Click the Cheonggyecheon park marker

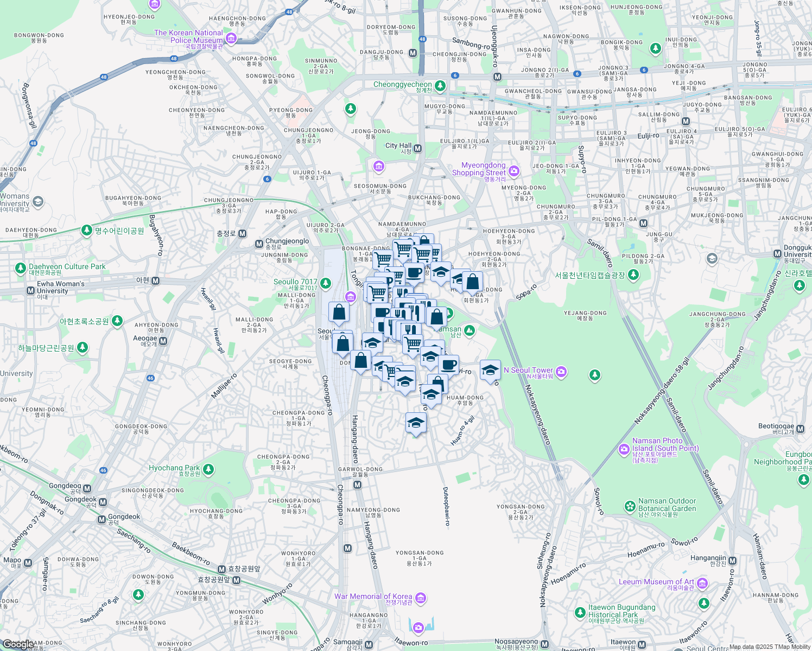point(440,86)
